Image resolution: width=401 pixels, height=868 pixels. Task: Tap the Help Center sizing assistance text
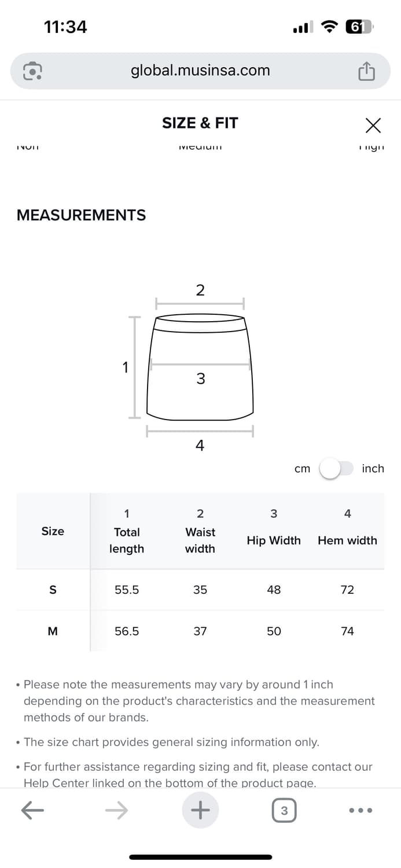(198, 775)
